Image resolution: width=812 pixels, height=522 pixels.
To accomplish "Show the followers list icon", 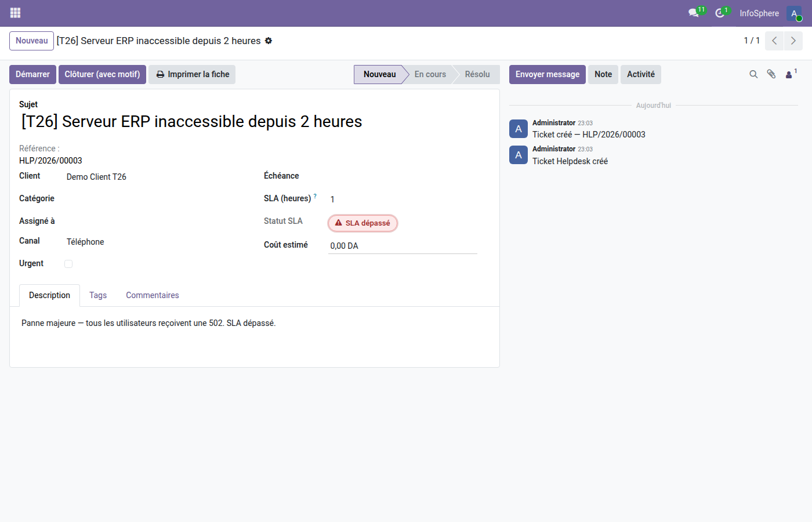I will tap(789, 74).
